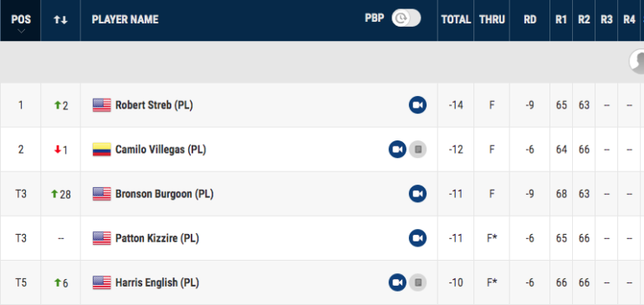This screenshot has height=305, width=644.
Task: Sort by PLAYER NAME header
Action: tap(125, 19)
